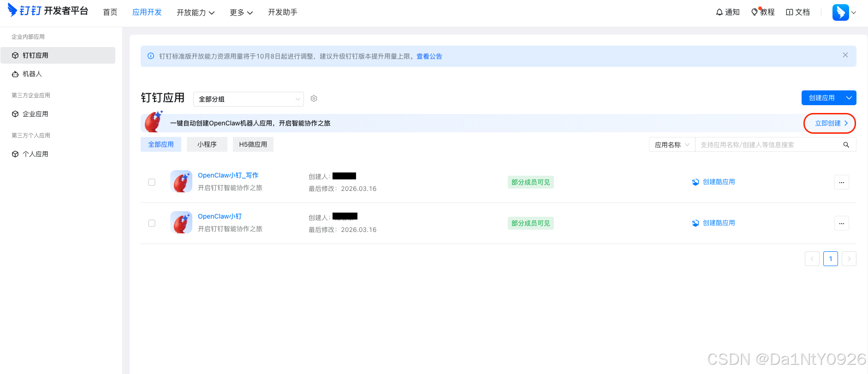This screenshot has height=374, width=868.
Task: Tick checkbox for OpenClaw小钉 row
Action: (x=152, y=223)
